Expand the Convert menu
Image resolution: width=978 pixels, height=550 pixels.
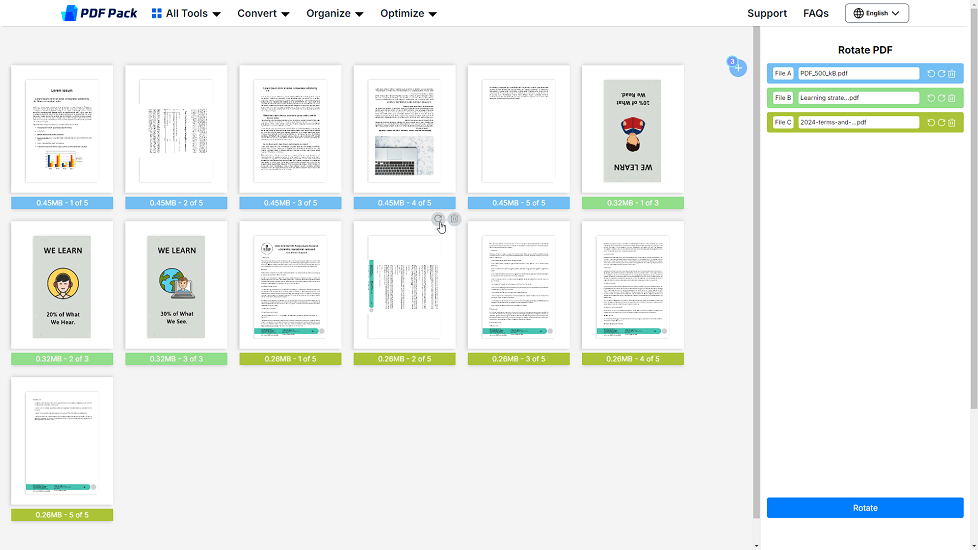coord(263,14)
